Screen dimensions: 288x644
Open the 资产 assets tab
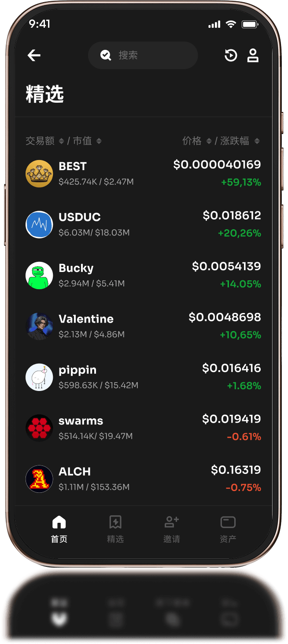[228, 529]
